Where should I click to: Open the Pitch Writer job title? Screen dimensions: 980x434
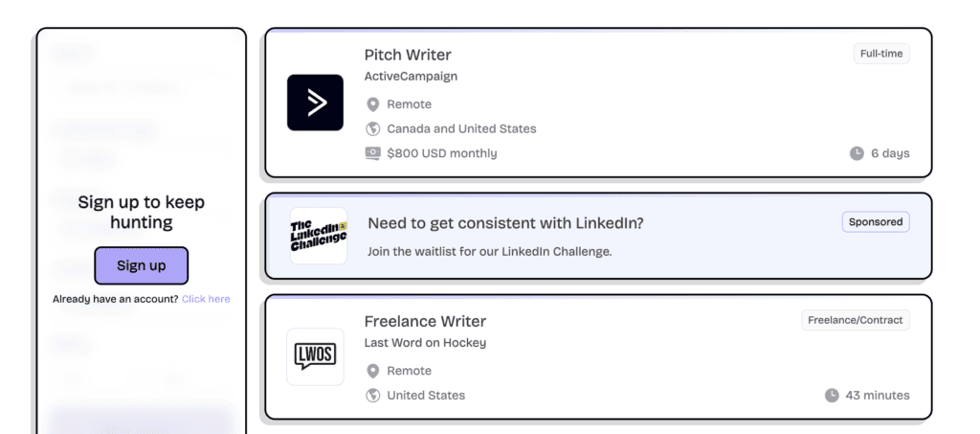click(408, 55)
